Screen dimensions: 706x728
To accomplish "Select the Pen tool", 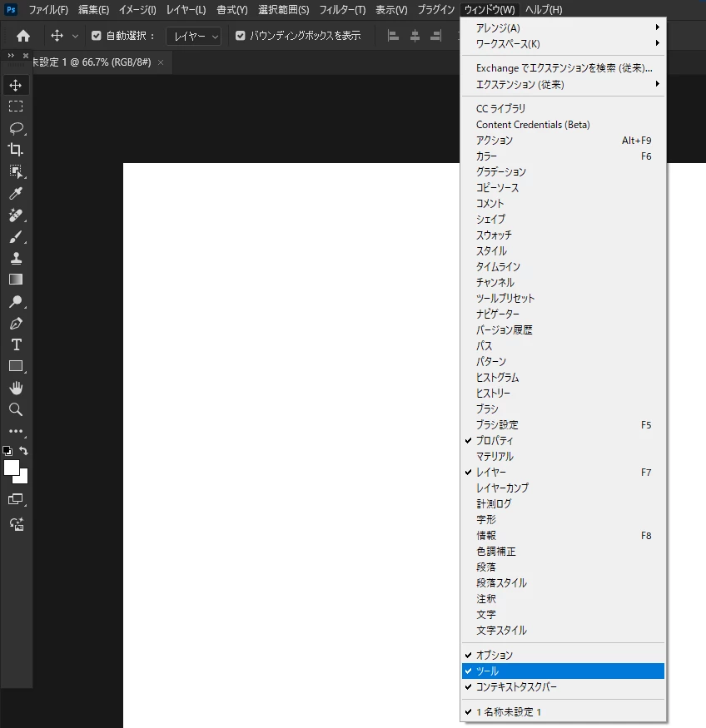I will coord(16,323).
